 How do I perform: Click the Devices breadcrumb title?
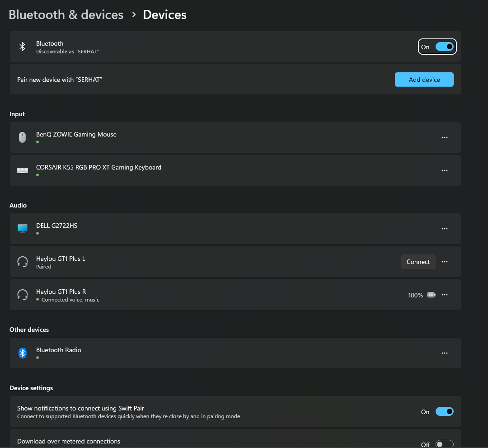point(164,14)
